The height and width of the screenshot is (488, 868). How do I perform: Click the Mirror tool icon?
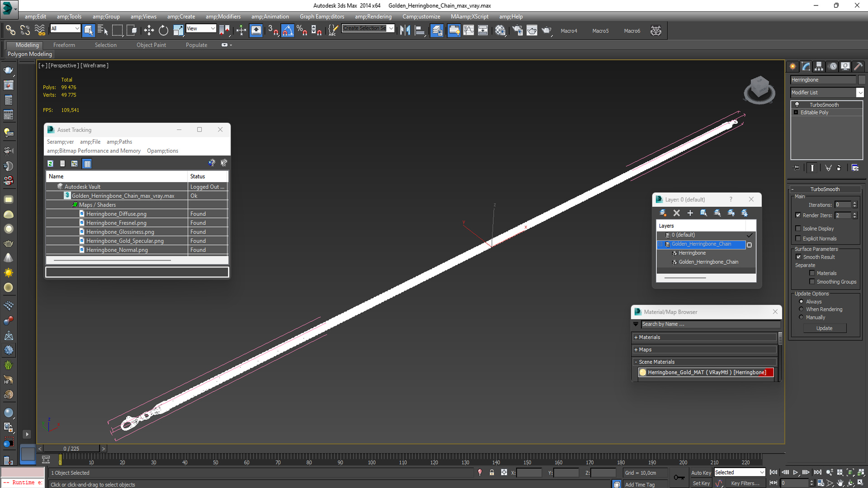pyautogui.click(x=405, y=31)
